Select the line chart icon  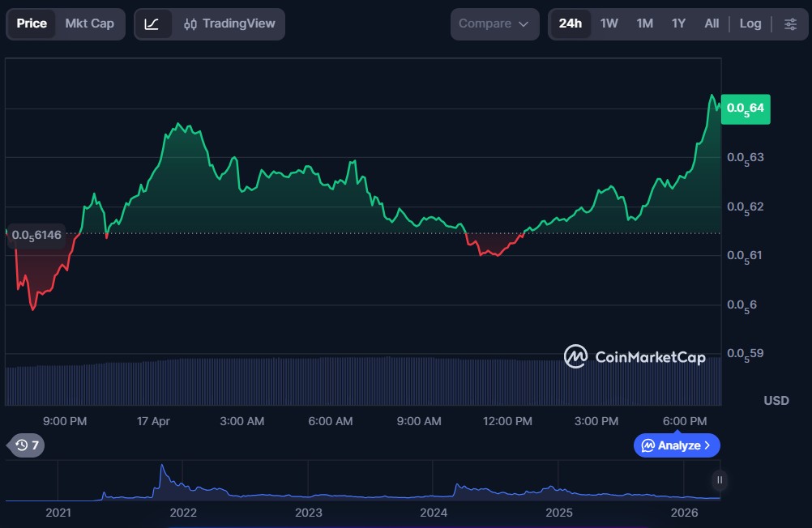point(152,23)
